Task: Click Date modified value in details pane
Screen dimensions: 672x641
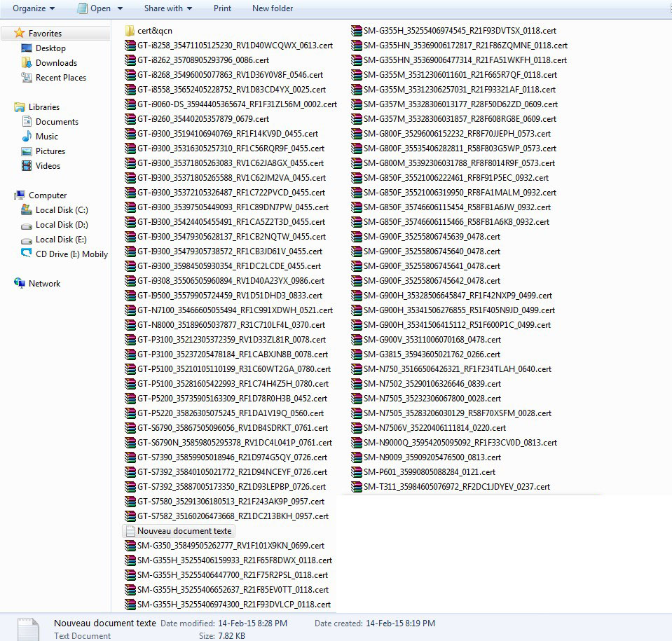Action: [x=252, y=623]
